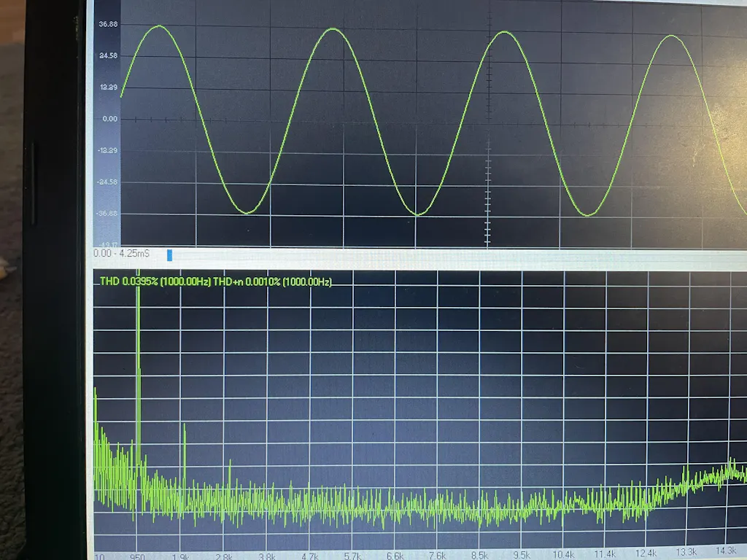747x560 pixels.
Task: Click the 36.88 top amplitude axis label
Action: coord(108,25)
